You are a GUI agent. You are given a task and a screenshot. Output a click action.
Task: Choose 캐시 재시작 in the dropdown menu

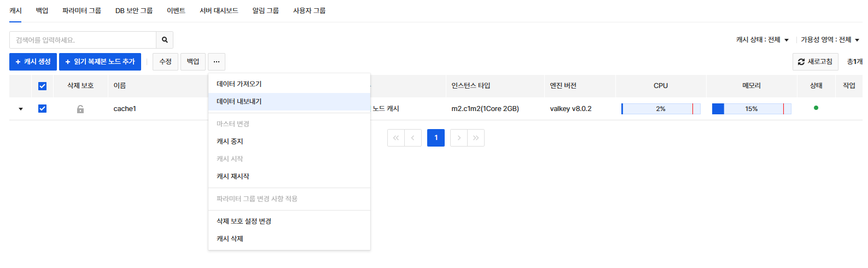tap(233, 176)
